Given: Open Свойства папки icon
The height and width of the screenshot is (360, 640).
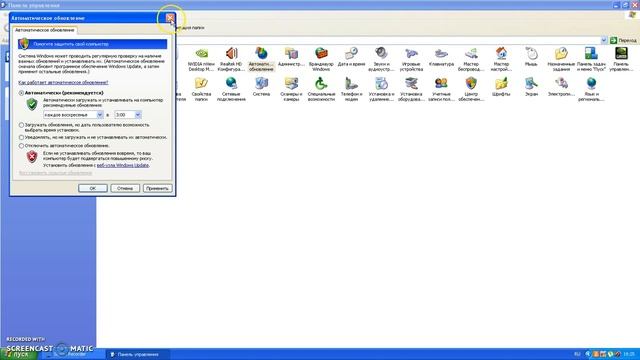Looking at the screenshot, I should pyautogui.click(x=201, y=89).
